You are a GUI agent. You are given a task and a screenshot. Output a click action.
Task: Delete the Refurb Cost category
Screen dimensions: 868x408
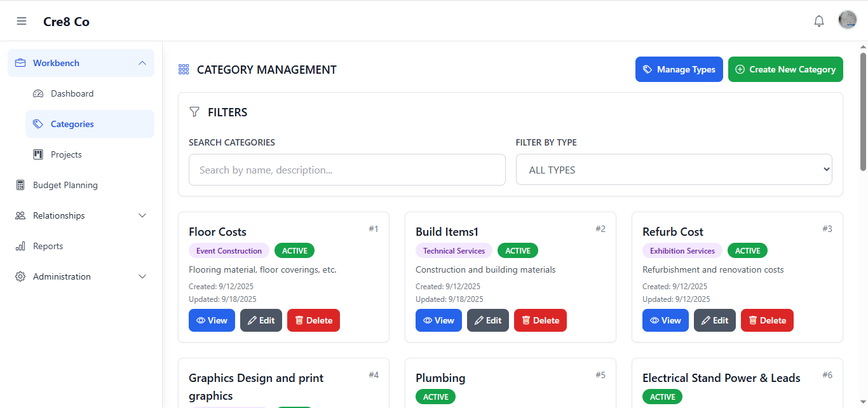[x=766, y=320]
